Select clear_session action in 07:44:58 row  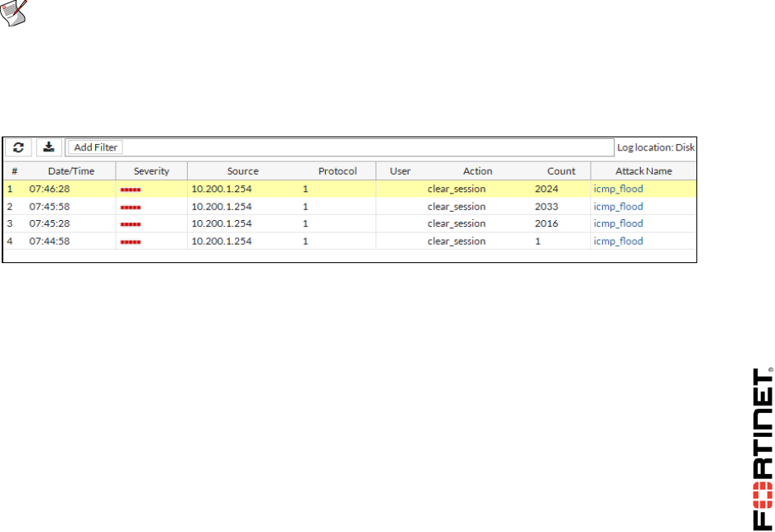coord(457,242)
